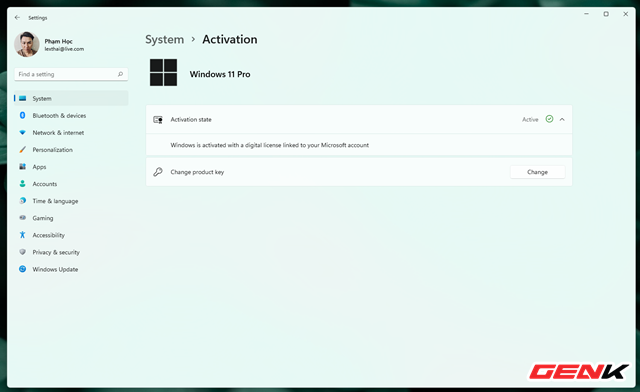The width and height of the screenshot is (640, 392).
Task: Open the Accessibility figure icon
Action: coord(23,235)
